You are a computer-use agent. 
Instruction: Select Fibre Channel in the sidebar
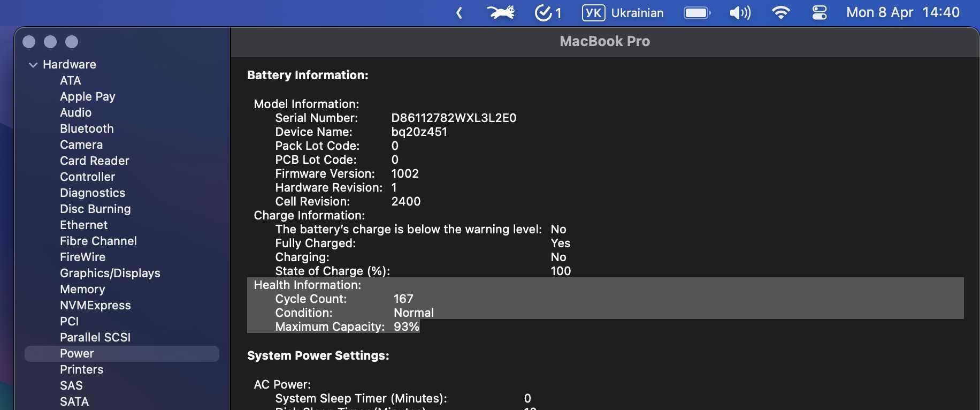point(98,241)
